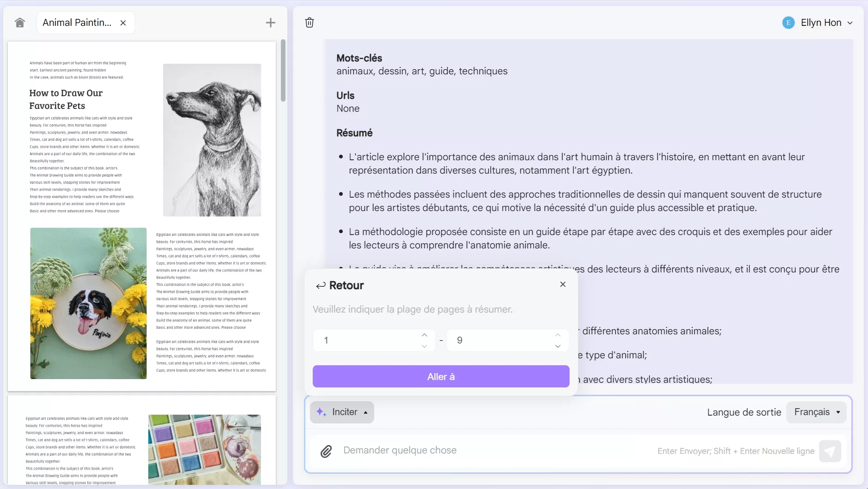The height and width of the screenshot is (489, 868).
Task: Increase the start page with the up stepper
Action: [x=424, y=335]
